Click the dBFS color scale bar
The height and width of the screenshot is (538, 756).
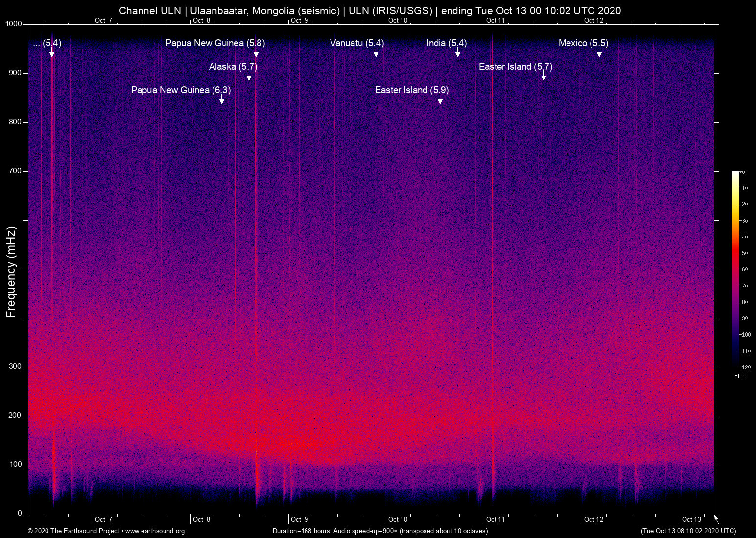click(x=735, y=269)
